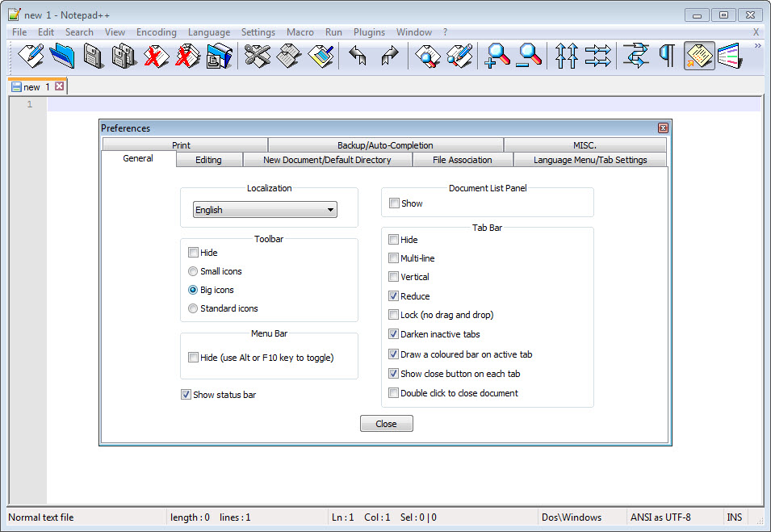Click the Synchronize vertical scrolling icon

click(566, 56)
